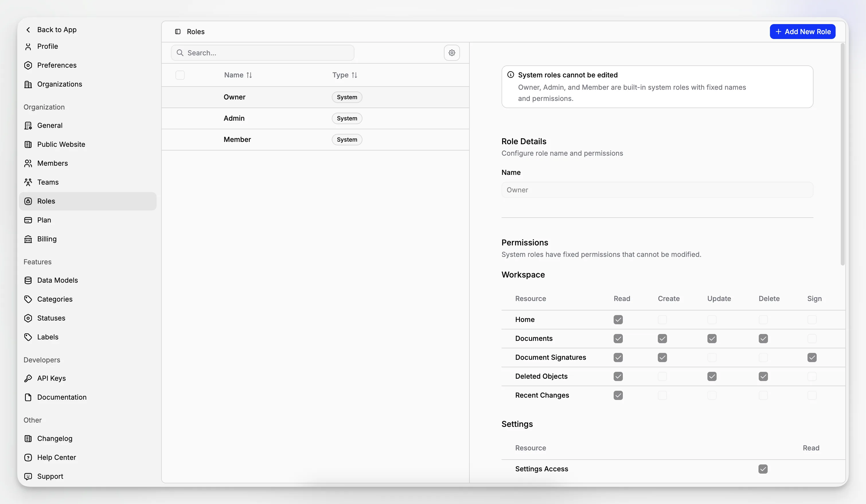Screen dimensions: 866x504
Task: Click the Categories tag icon
Action: click(x=28, y=299)
